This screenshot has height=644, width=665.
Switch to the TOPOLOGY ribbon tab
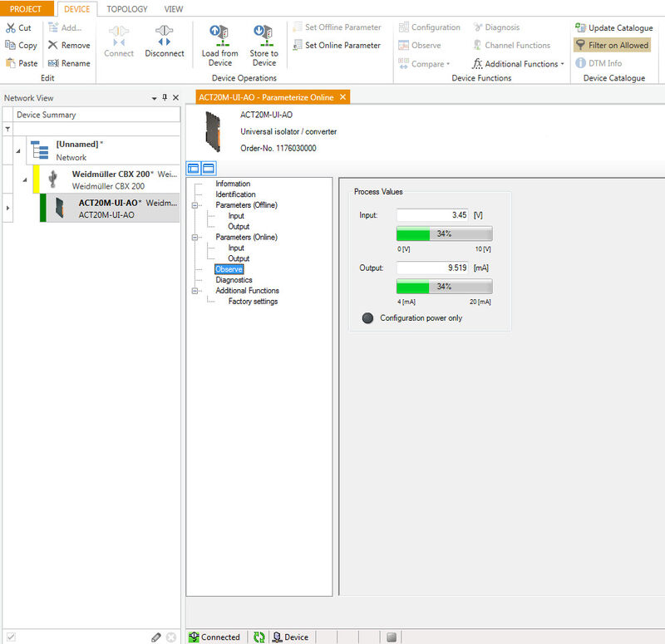tap(126, 9)
